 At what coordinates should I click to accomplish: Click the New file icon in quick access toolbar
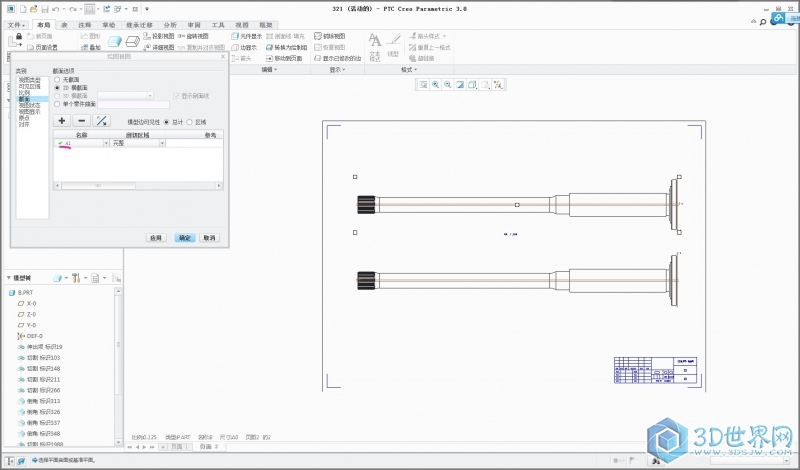tap(22, 9)
